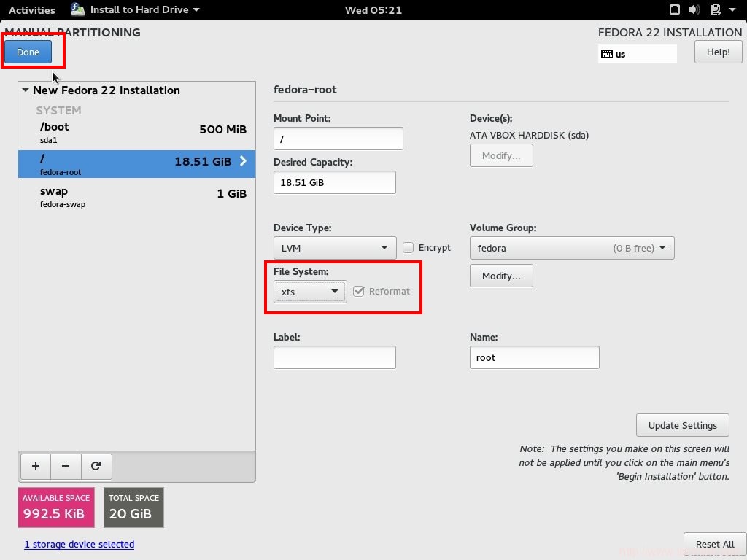Click the Mount Point input field
This screenshot has width=747, height=560.
click(338, 139)
